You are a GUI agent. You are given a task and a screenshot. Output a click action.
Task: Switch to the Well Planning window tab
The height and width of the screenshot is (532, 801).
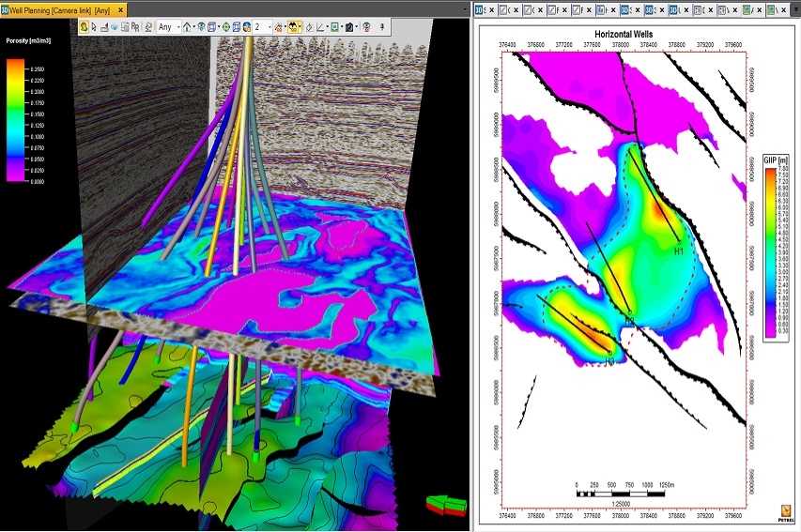point(59,10)
